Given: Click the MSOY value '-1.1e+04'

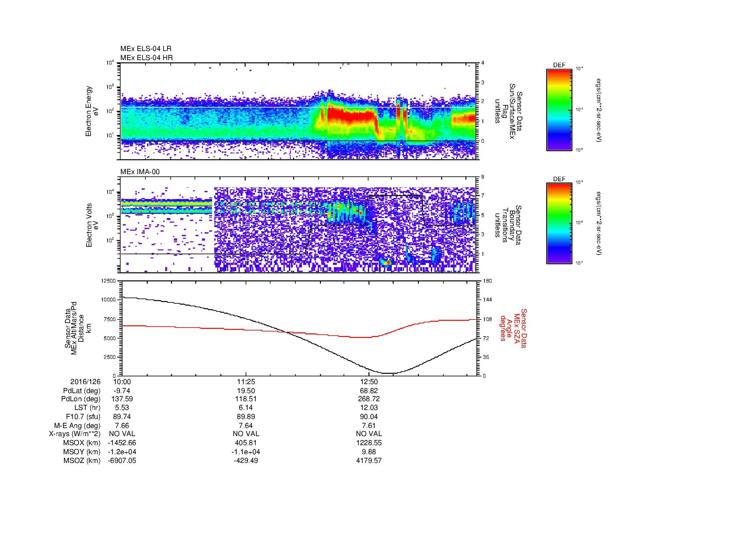Looking at the screenshot, I should tap(246, 452).
